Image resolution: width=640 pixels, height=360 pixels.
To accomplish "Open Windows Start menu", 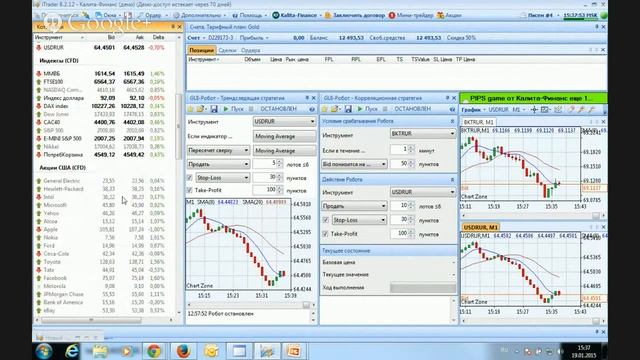I will coord(44,351).
